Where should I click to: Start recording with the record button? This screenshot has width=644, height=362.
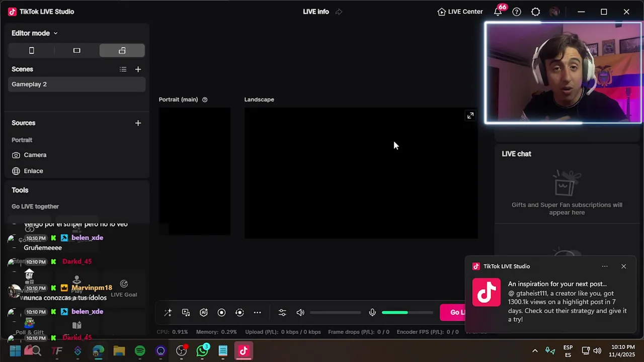point(221,313)
